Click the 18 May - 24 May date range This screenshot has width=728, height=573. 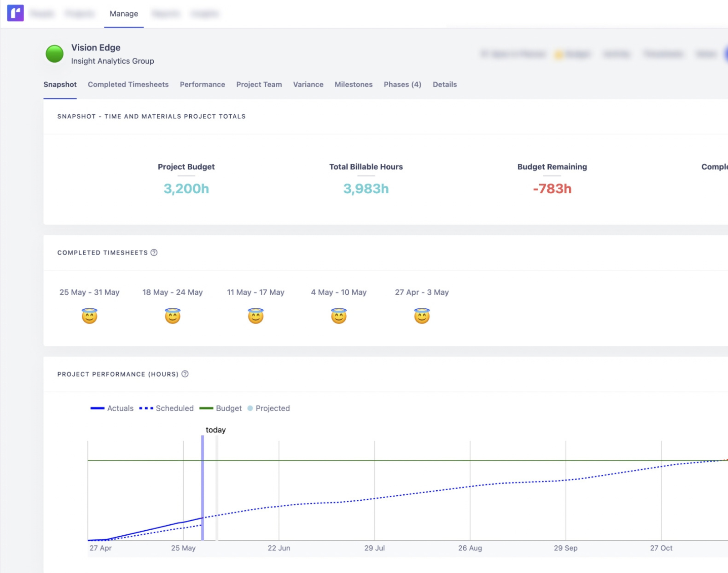click(172, 292)
